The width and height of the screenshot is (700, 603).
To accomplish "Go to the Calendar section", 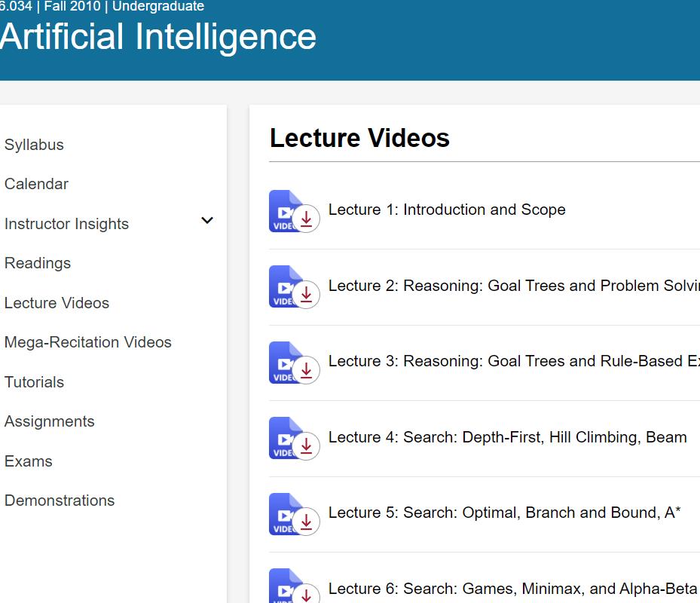I will click(36, 184).
